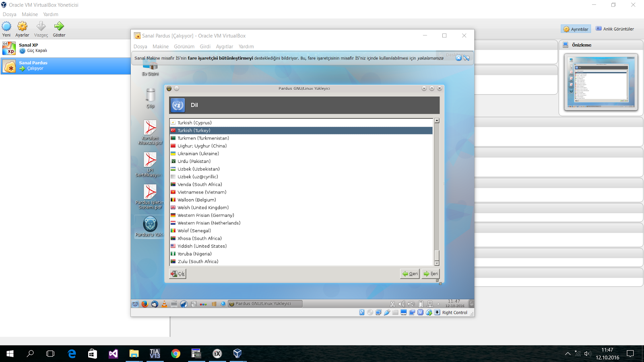Shade the installer window with down chevron
Viewport: 644px width, 362px height.
424,88
